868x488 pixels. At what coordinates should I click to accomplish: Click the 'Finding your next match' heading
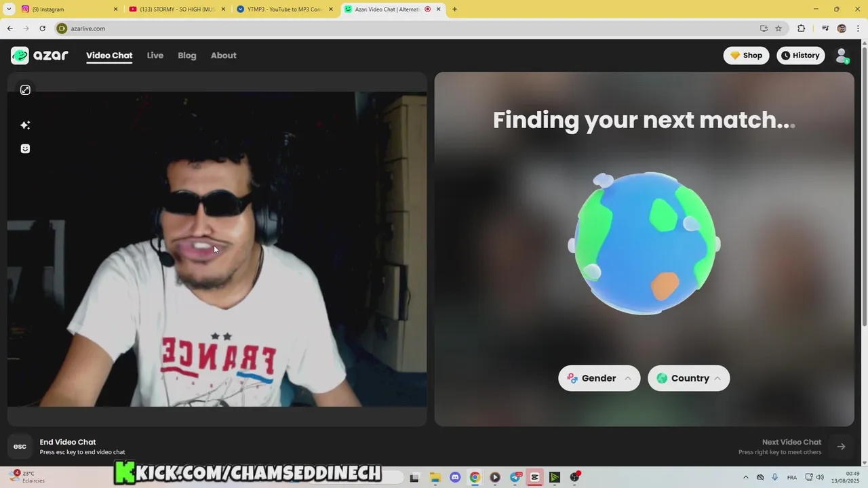[x=644, y=120]
